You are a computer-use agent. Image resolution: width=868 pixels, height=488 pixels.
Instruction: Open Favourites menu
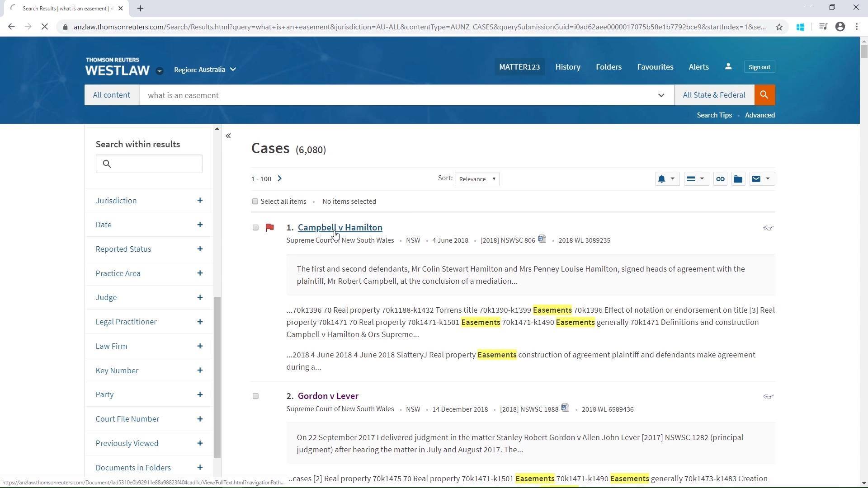[655, 67]
